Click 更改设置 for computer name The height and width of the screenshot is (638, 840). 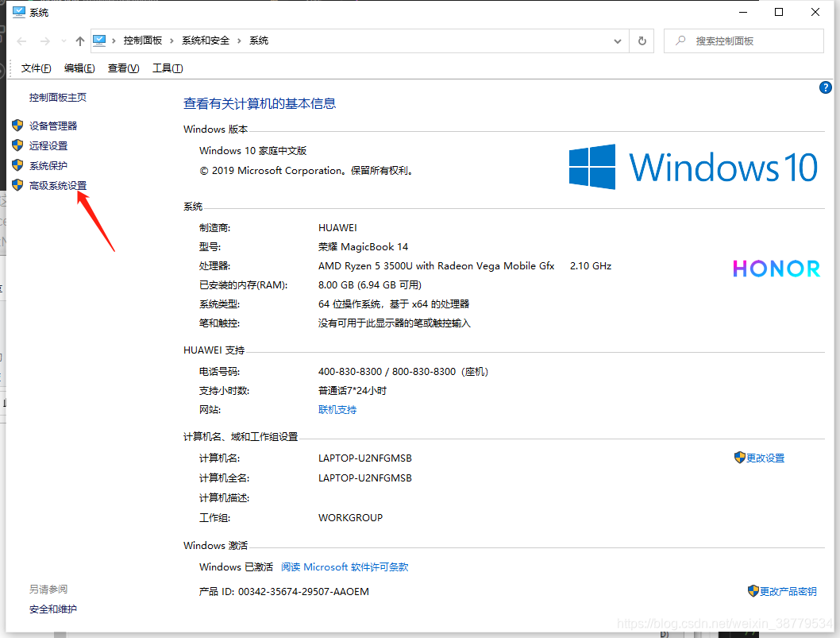(x=765, y=458)
